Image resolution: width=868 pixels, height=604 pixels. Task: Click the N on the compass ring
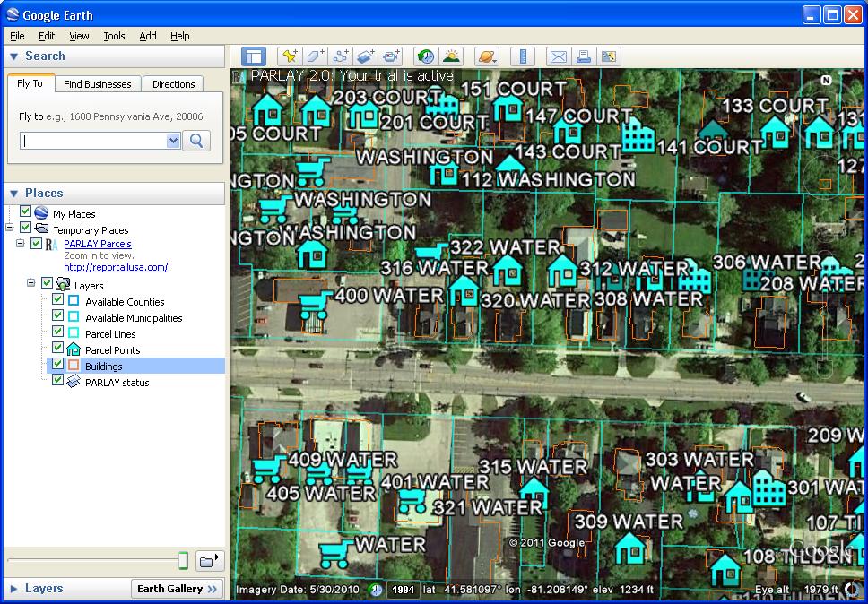coord(826,80)
